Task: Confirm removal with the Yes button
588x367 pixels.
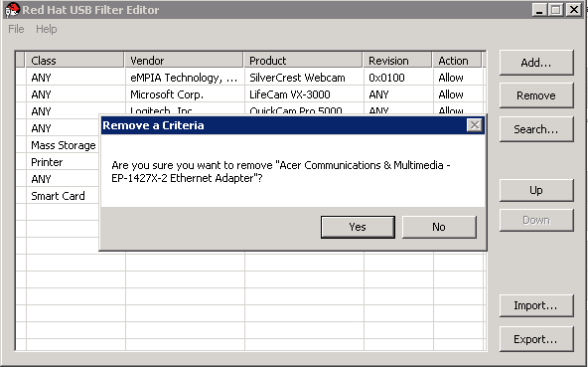Action: [358, 227]
